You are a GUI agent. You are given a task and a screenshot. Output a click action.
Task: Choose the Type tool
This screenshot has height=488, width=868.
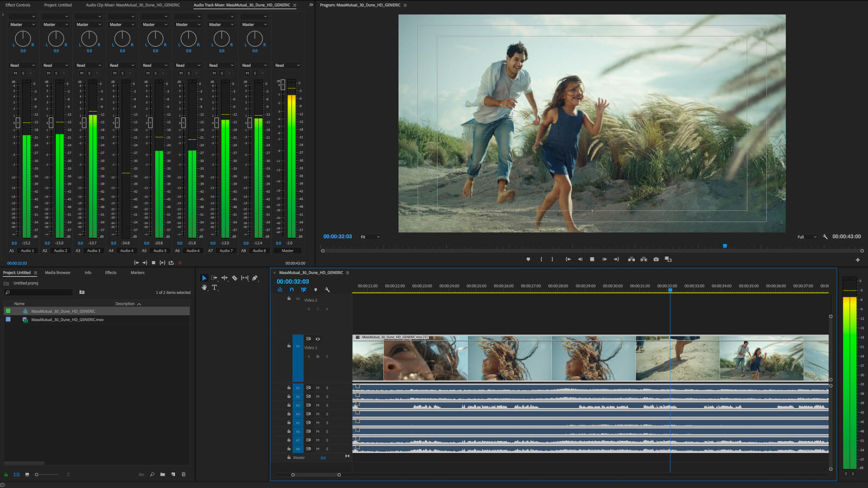pyautogui.click(x=214, y=288)
